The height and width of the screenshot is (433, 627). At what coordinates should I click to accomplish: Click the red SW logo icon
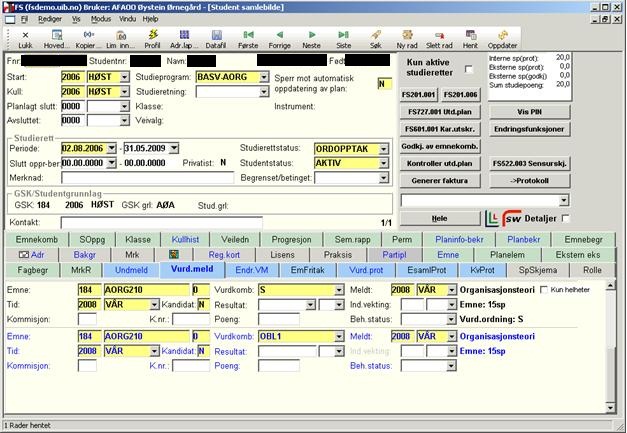click(512, 218)
